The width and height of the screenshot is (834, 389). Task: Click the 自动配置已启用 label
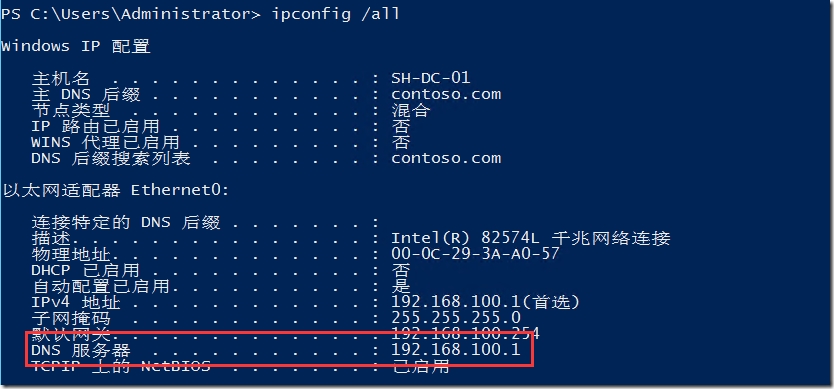click(100, 286)
